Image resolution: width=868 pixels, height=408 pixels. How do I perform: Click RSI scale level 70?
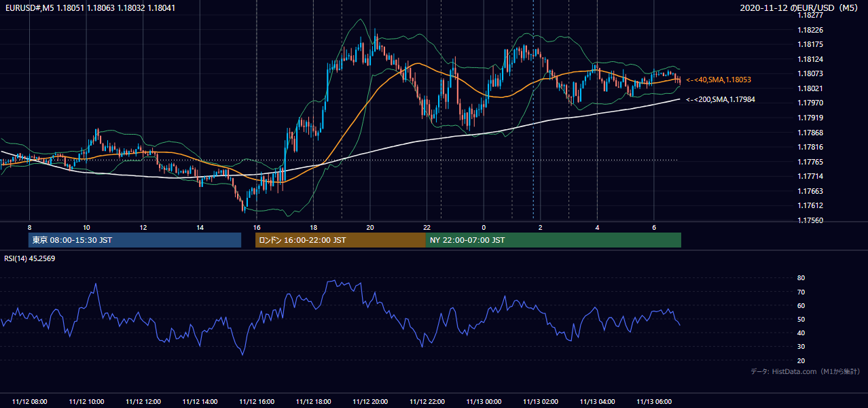[x=801, y=292]
